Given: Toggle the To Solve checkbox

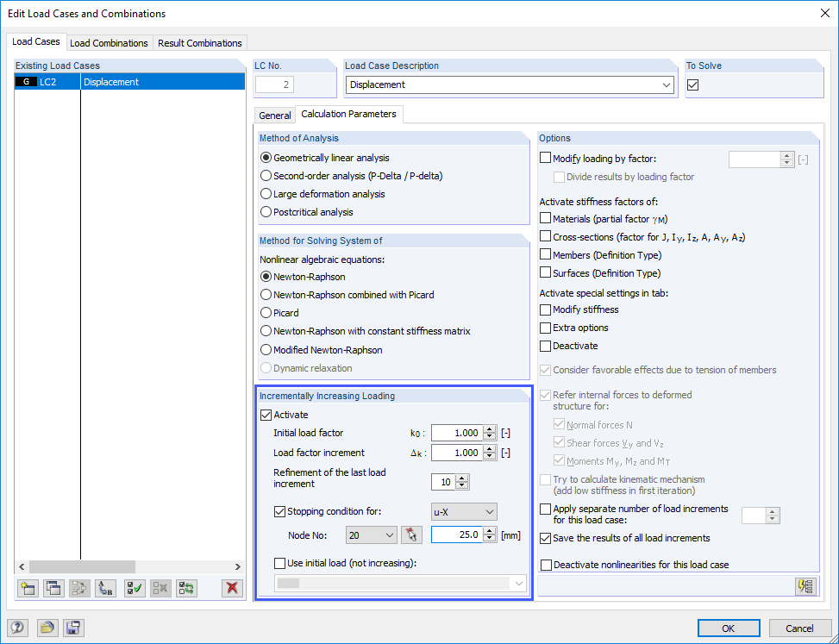Looking at the screenshot, I should tap(693, 84).
